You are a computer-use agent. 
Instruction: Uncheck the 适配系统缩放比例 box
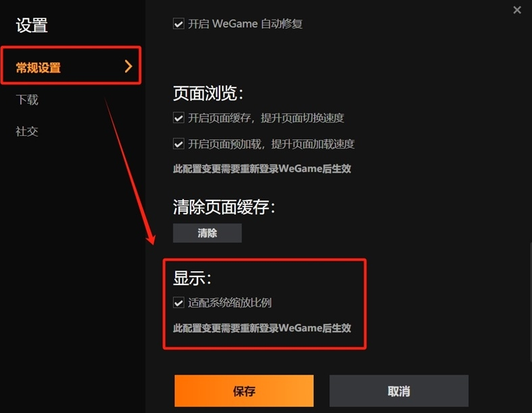pos(178,302)
